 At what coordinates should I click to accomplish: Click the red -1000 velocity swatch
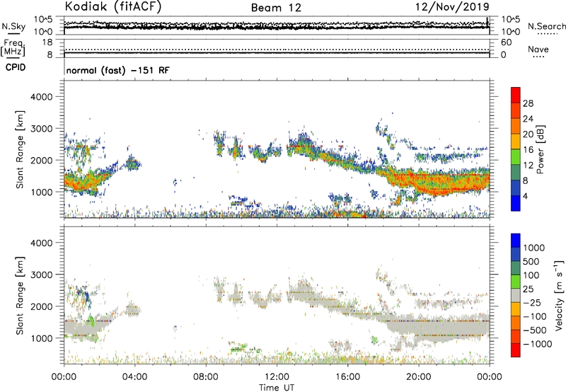click(x=516, y=350)
